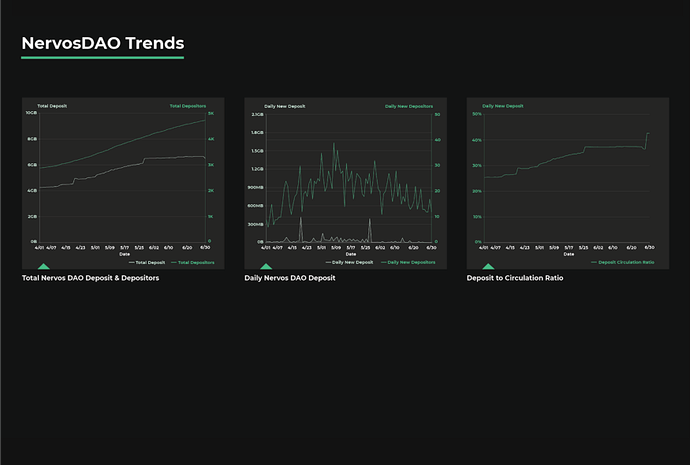Viewport: 690px width, 465px height.
Task: Click 'Total Nervos DAO Deposit & Depositors' caption
Action: pos(90,278)
